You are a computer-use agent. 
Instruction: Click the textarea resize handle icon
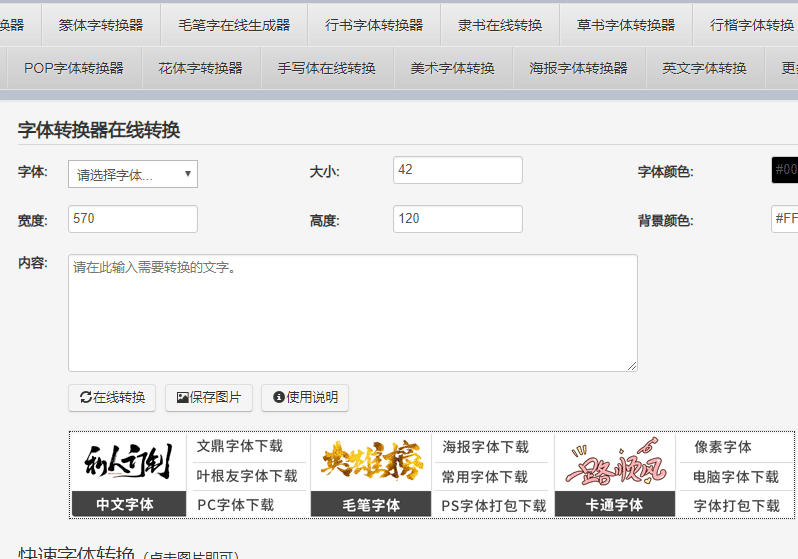(x=632, y=366)
